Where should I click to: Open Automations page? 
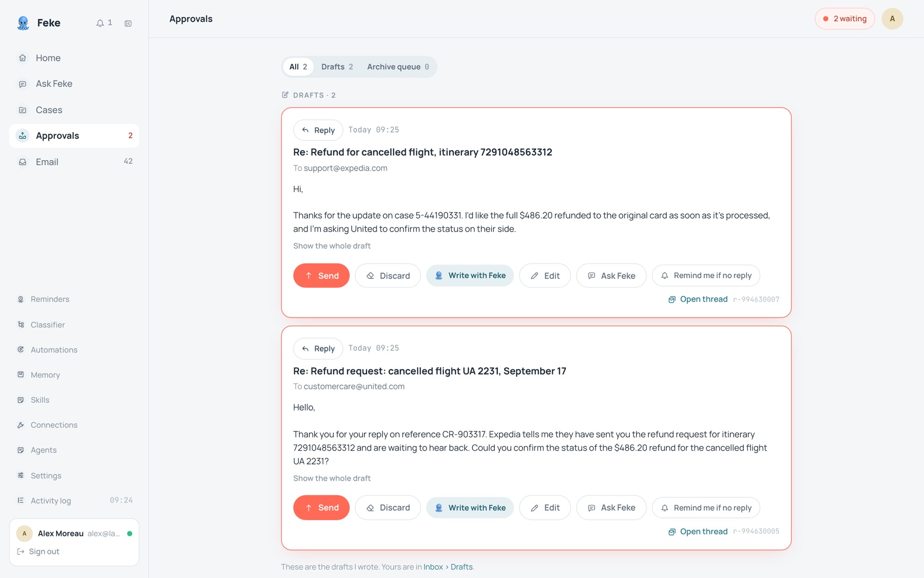coord(74,350)
